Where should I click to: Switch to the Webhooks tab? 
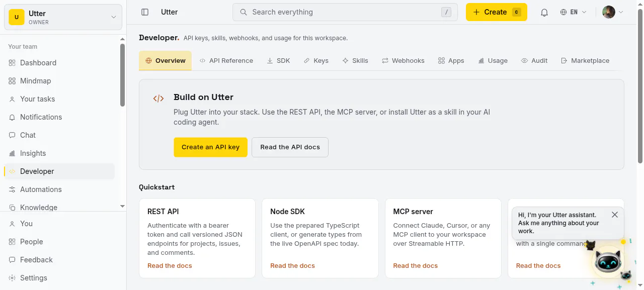tap(403, 60)
